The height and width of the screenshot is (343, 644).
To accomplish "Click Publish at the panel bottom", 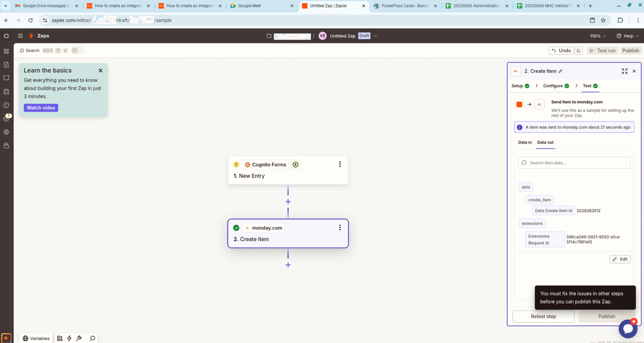I will (607, 316).
